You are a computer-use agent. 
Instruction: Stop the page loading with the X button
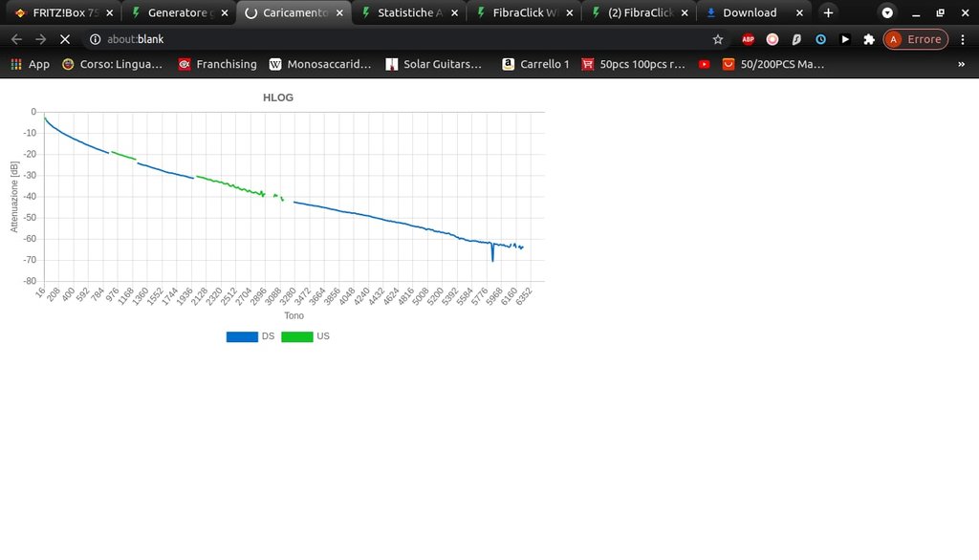coord(65,39)
